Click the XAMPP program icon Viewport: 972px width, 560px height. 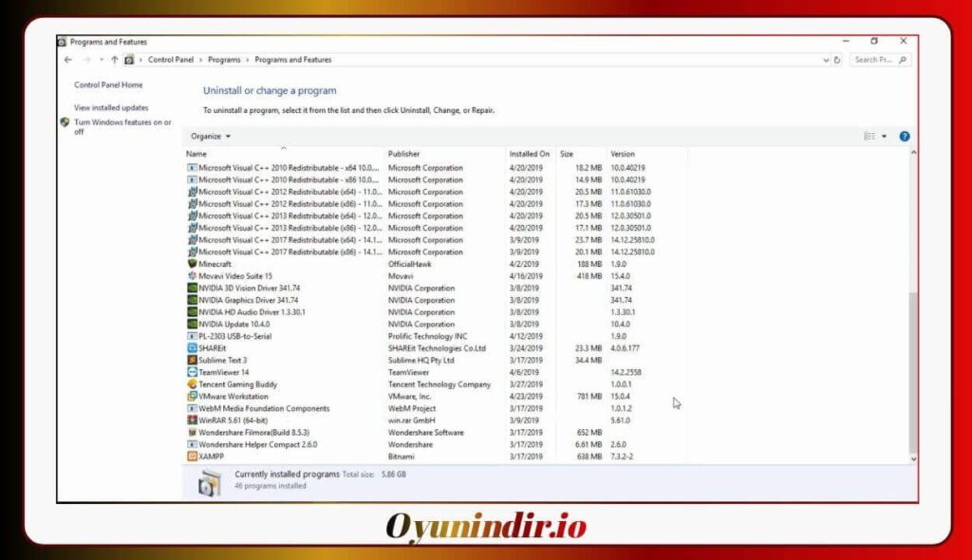point(192,457)
